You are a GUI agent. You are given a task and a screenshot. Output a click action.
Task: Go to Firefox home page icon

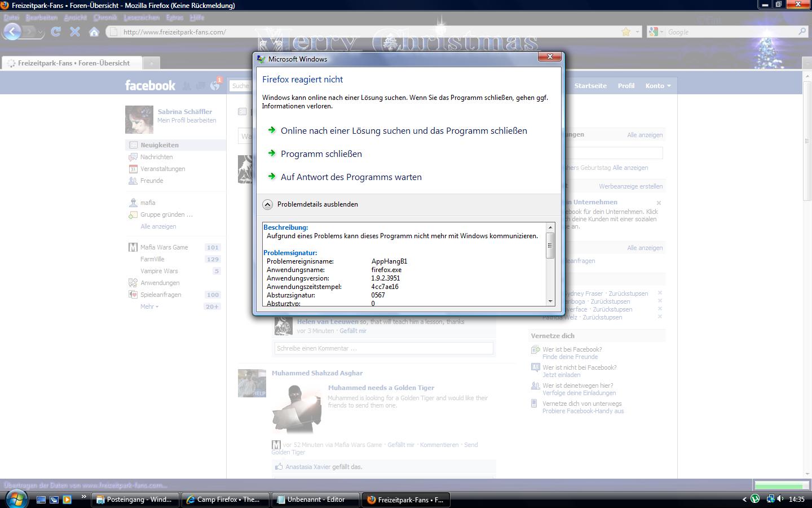94,32
